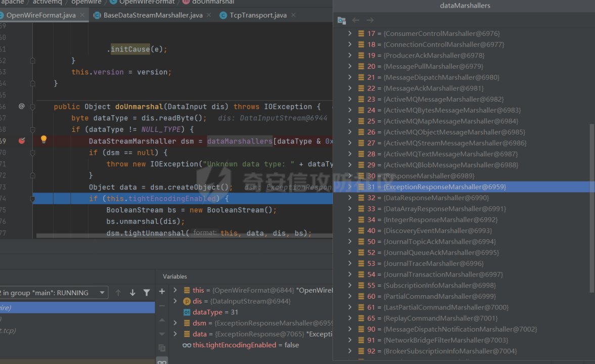Viewport: 595px width, 364px height.
Task: Click the filter frames funnel icon
Action: tap(147, 293)
